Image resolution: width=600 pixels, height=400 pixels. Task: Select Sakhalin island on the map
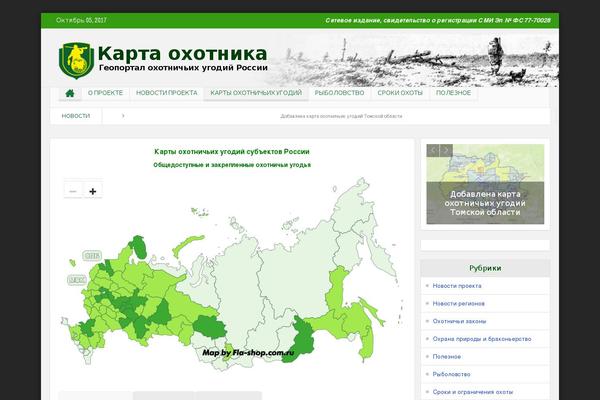[x=372, y=312]
